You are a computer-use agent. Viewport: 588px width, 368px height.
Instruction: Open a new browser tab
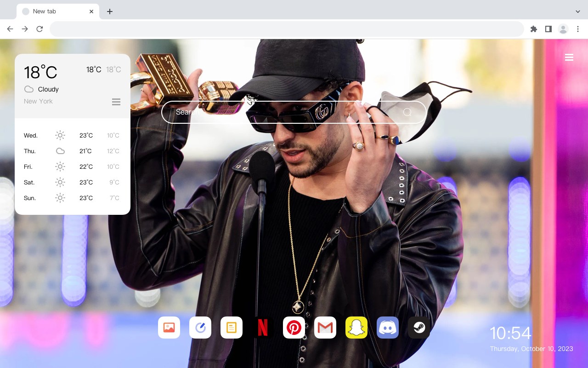tap(109, 11)
